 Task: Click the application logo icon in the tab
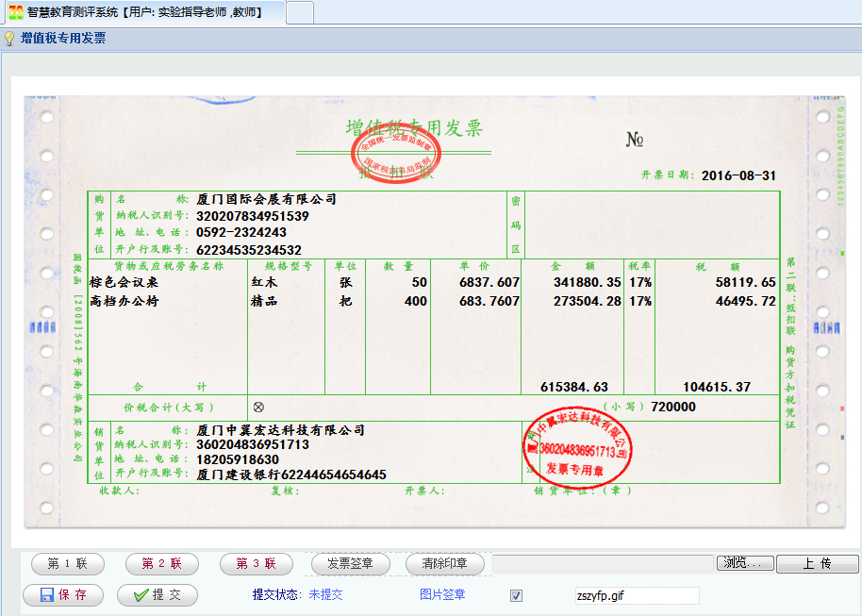[x=16, y=11]
